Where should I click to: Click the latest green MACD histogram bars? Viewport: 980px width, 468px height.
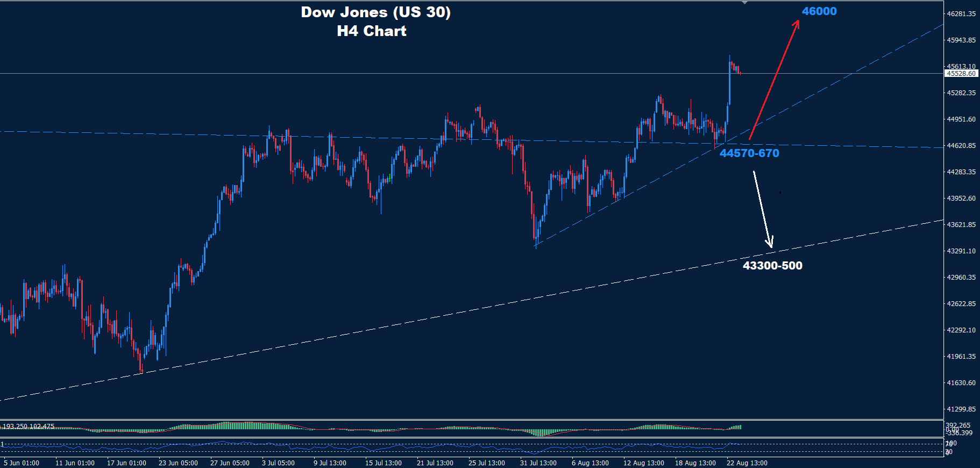736,427
